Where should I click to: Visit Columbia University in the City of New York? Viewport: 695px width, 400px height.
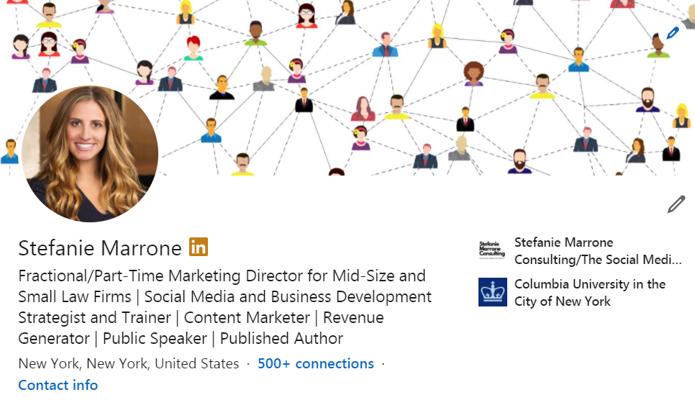click(x=589, y=292)
